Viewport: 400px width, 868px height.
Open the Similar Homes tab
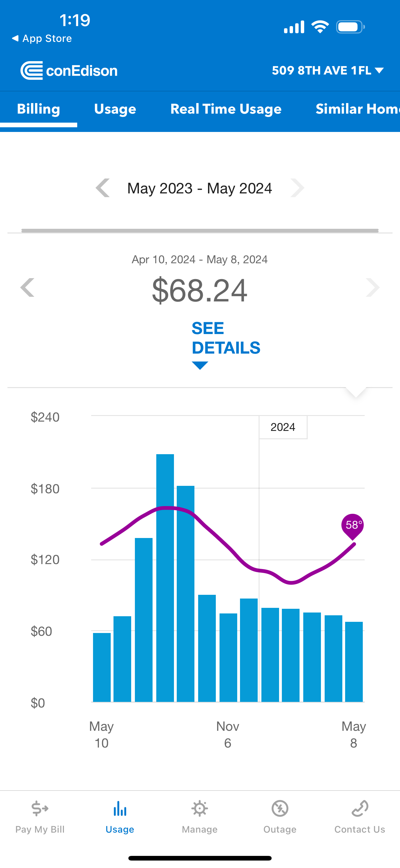[357, 109]
